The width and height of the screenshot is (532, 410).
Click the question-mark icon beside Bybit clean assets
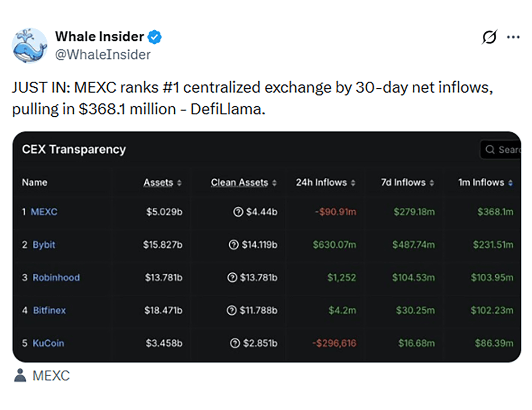234,245
